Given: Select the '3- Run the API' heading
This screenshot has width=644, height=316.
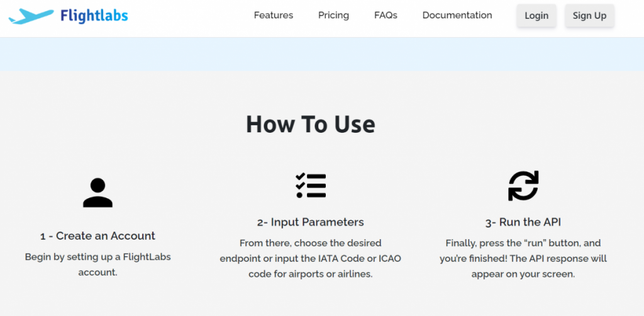Looking at the screenshot, I should [x=523, y=222].
